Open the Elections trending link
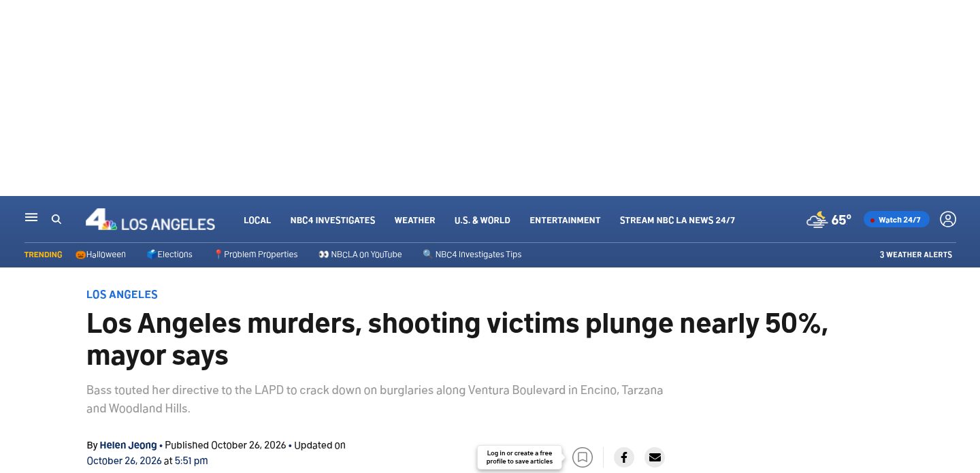This screenshot has height=473, width=980. tap(169, 255)
